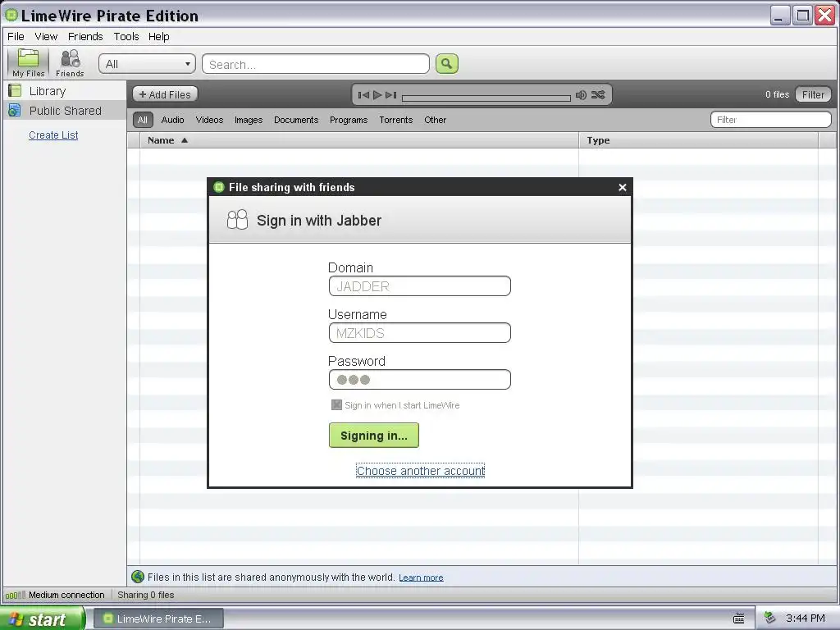This screenshot has height=630, width=840.
Task: Play the current track
Action: click(377, 95)
